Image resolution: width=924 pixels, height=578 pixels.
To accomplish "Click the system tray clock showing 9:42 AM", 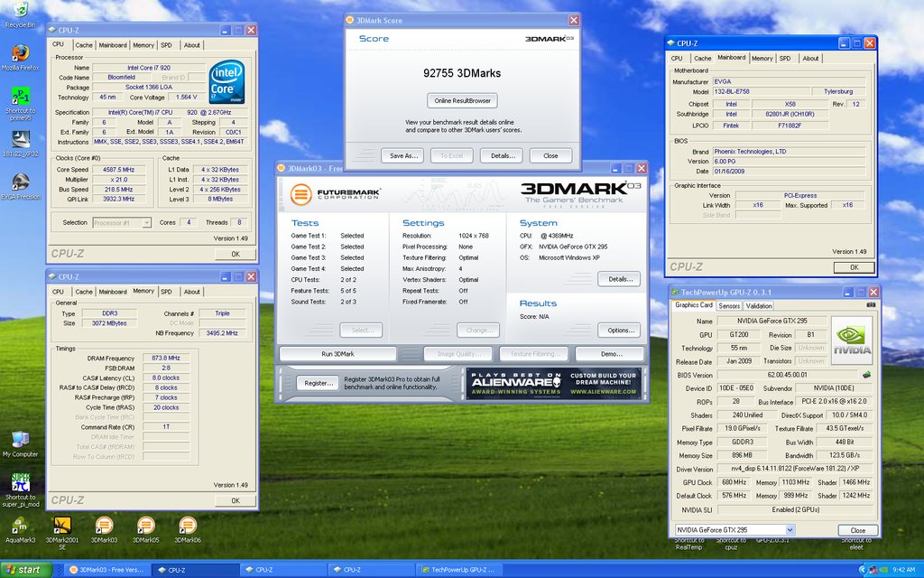I will click(x=903, y=570).
